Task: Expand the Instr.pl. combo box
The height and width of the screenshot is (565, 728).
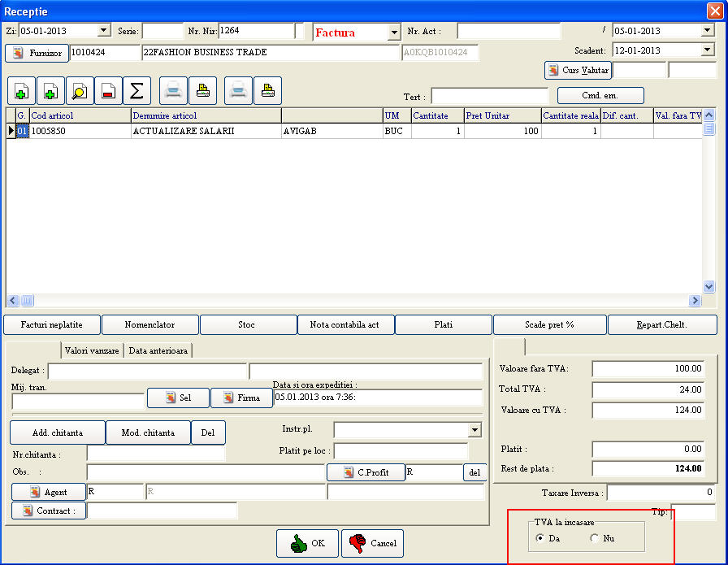Action: click(474, 430)
